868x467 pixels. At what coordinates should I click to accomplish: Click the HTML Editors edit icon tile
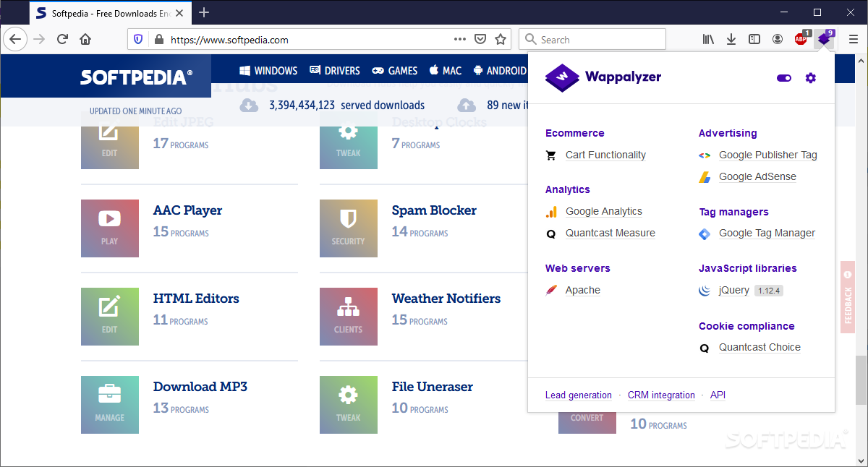[110, 317]
